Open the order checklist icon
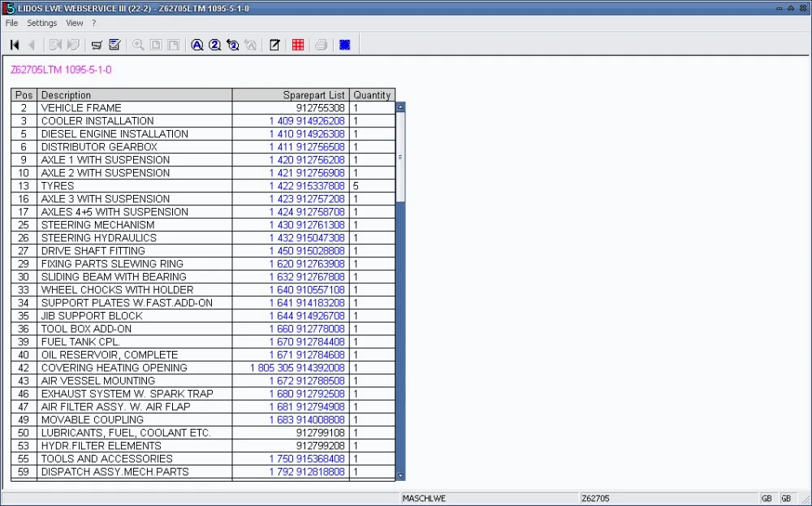Screen dimensions: 812x506 point(114,45)
